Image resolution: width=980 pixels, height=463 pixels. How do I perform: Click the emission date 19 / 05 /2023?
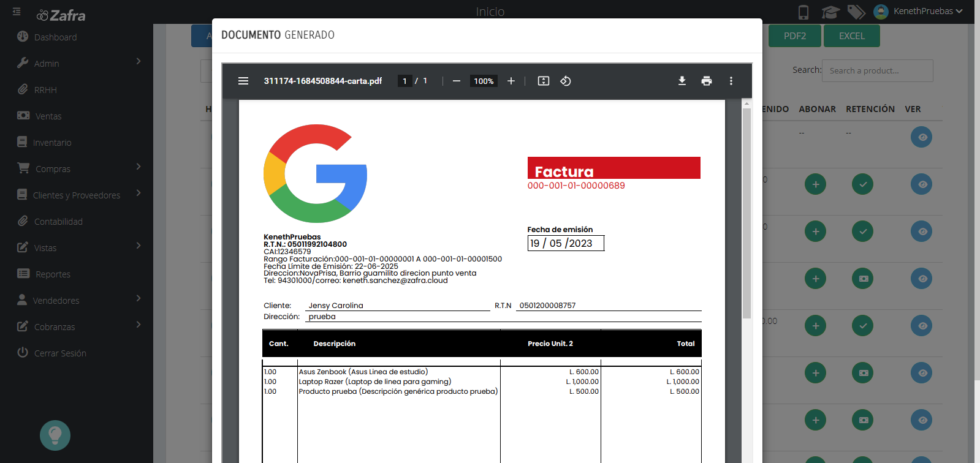pyautogui.click(x=566, y=243)
